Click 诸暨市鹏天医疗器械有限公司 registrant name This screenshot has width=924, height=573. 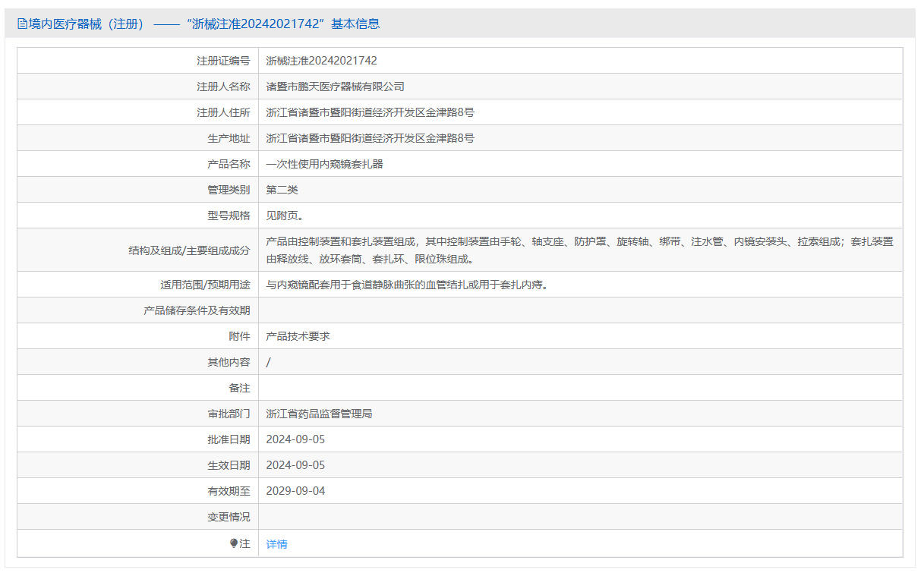(x=336, y=87)
